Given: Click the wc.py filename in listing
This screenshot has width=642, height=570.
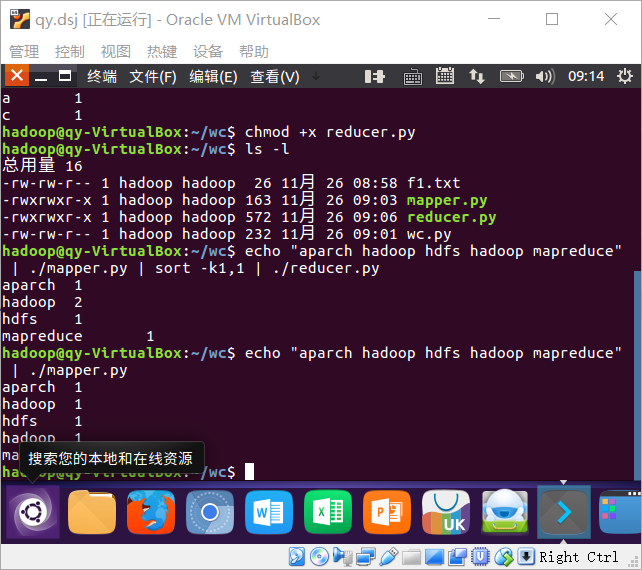Looking at the screenshot, I should (x=429, y=234).
